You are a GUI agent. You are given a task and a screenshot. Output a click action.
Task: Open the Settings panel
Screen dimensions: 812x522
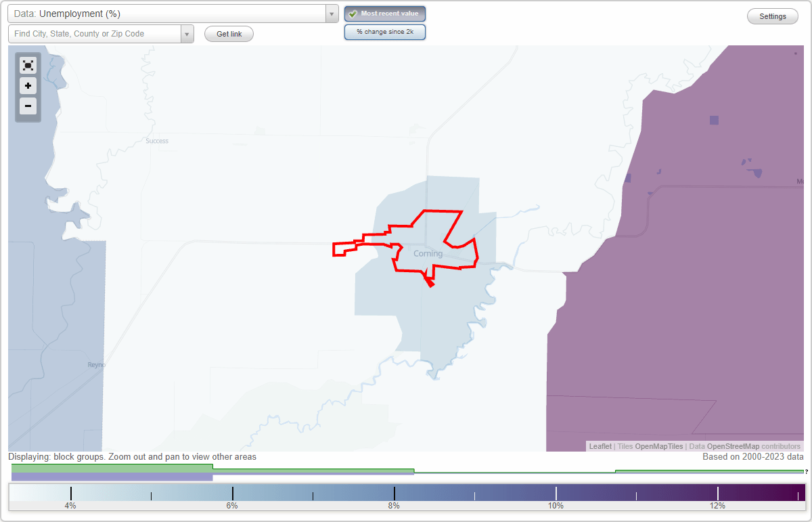click(x=772, y=16)
